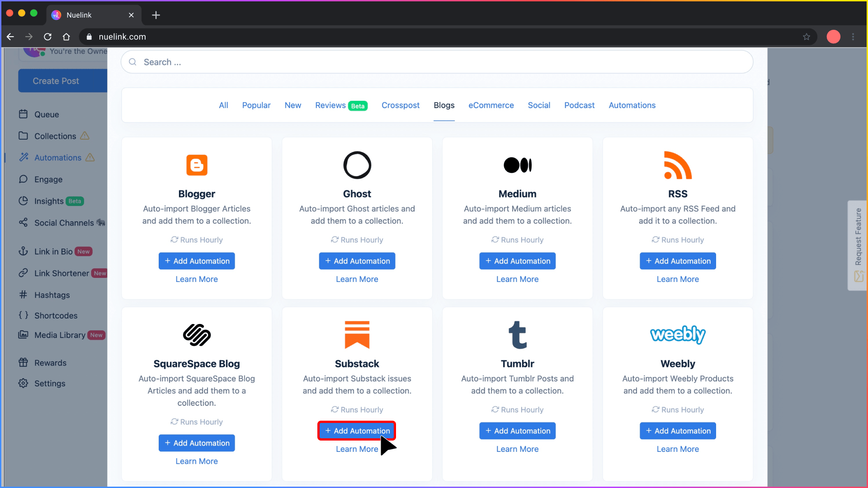Open Learn More for Weebly
The image size is (868, 488).
678,449
